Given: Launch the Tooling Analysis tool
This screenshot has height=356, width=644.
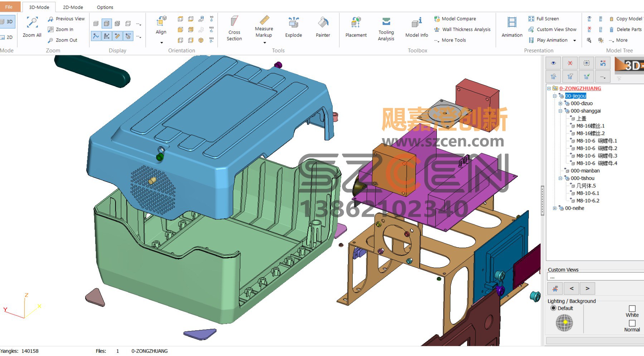Looking at the screenshot, I should [x=386, y=29].
